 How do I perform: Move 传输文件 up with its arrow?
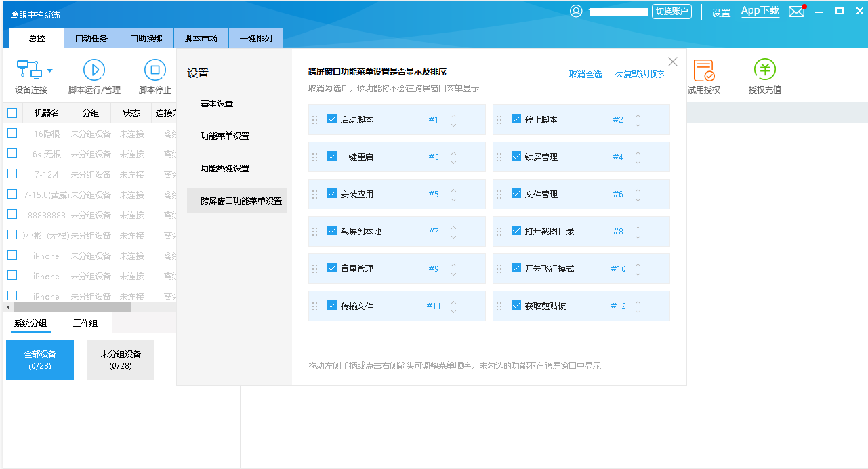[x=453, y=302]
